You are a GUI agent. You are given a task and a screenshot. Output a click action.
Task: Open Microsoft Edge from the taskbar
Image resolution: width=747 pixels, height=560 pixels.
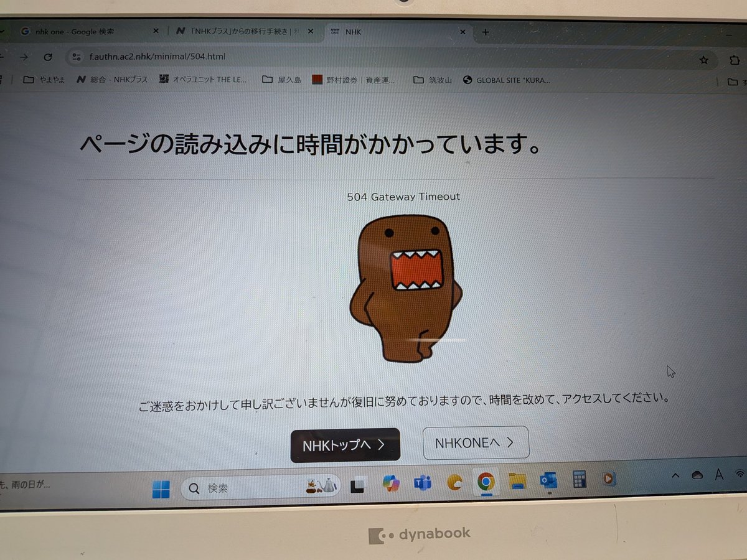tap(455, 482)
